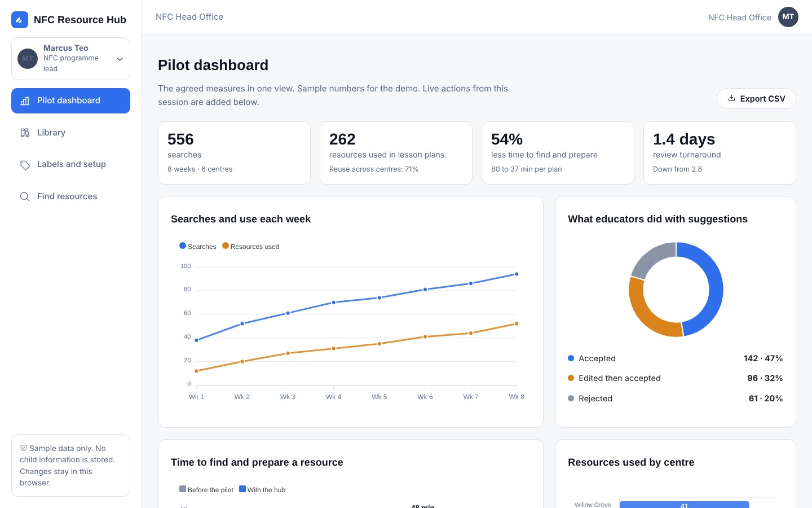Toggle the Before the pilot legend item
The height and width of the screenshot is (508, 812).
[206, 489]
